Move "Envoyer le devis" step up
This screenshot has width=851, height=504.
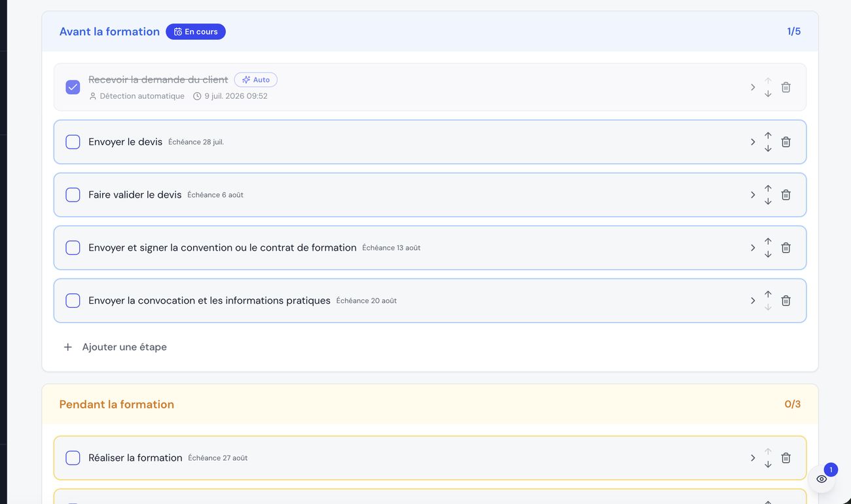point(768,135)
